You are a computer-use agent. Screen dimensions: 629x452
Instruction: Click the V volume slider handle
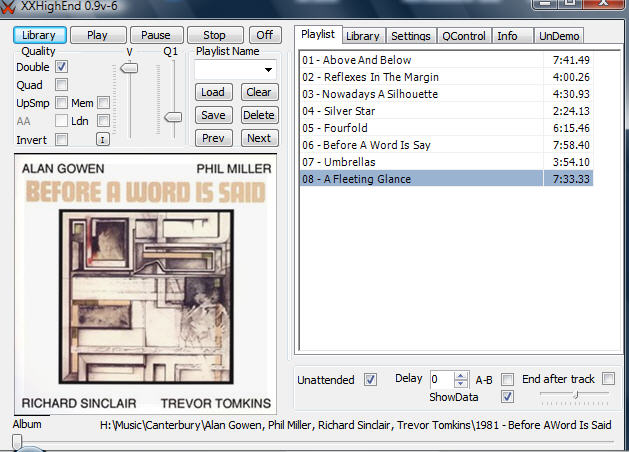coord(129,67)
